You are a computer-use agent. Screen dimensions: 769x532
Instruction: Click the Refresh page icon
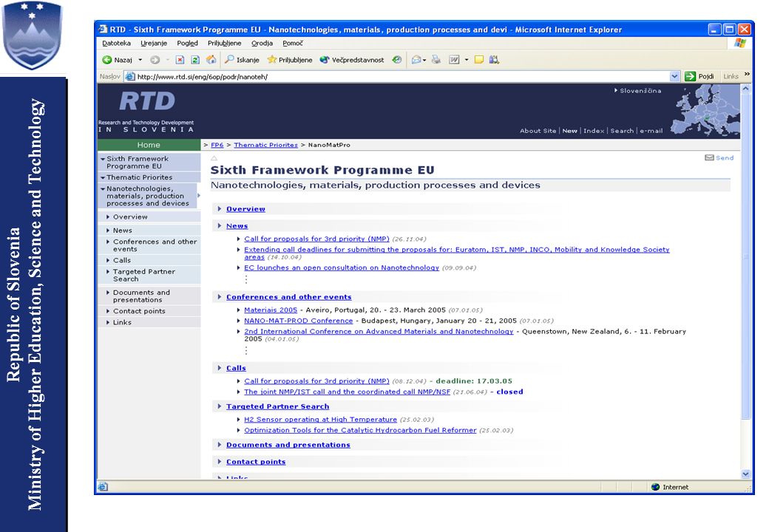(195, 60)
